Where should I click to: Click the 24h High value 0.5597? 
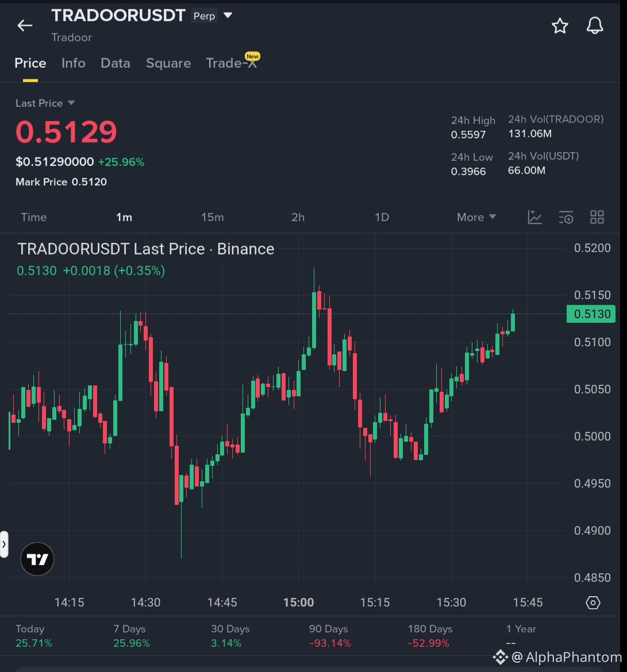pos(468,135)
